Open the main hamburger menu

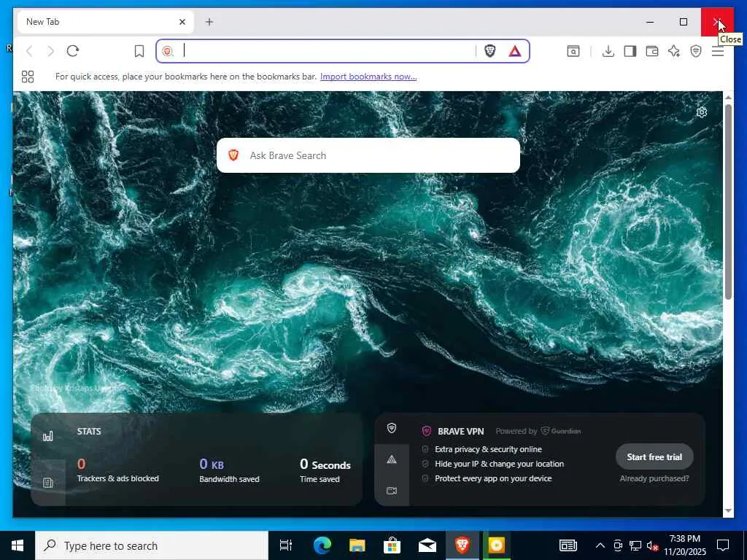718,51
